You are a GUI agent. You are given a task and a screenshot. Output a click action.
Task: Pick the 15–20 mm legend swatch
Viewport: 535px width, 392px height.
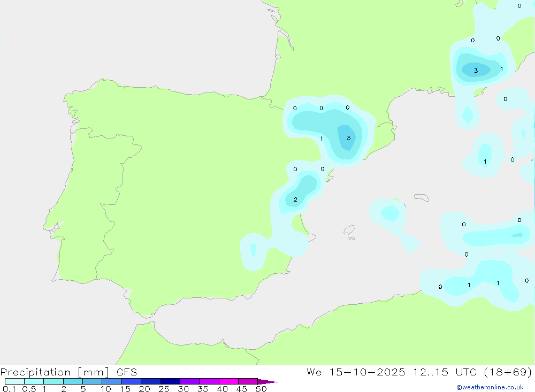(x=131, y=381)
